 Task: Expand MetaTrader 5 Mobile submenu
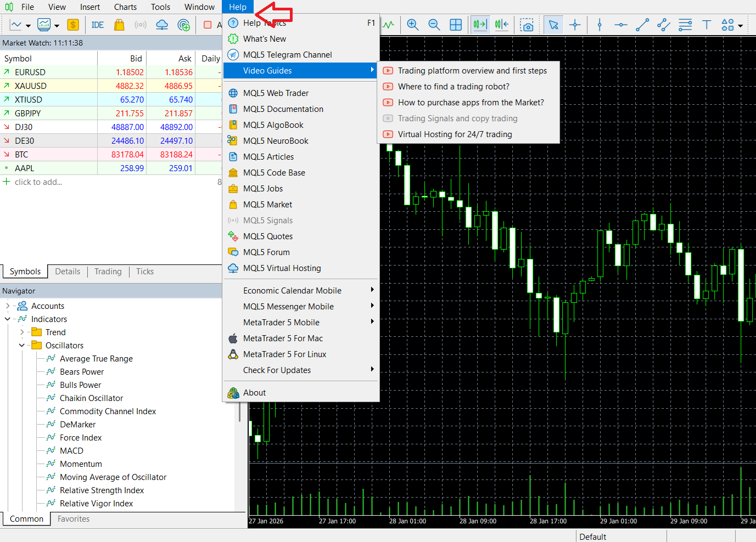301,323
